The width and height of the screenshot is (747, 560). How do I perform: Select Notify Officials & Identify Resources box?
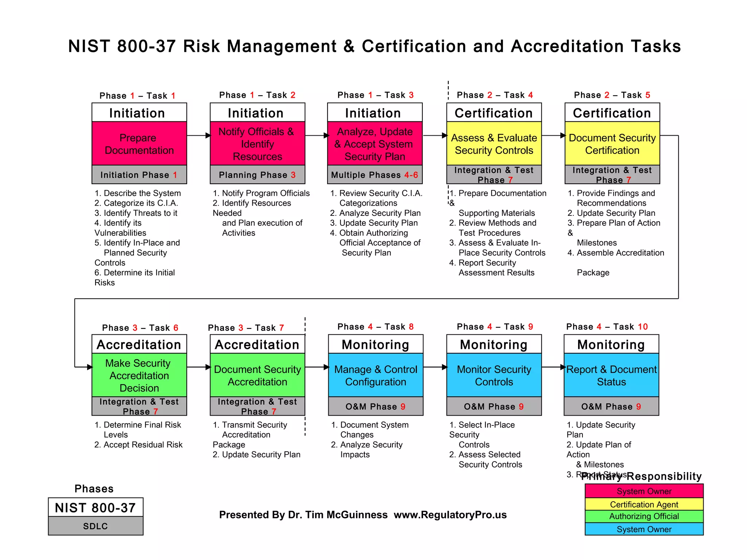coord(257,144)
